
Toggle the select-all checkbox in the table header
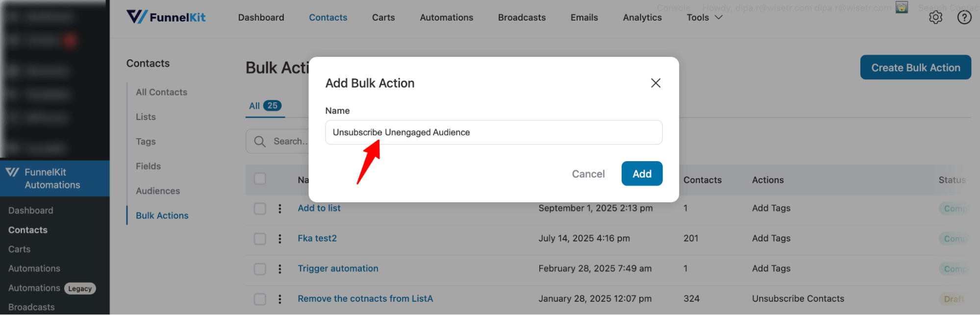(x=260, y=179)
